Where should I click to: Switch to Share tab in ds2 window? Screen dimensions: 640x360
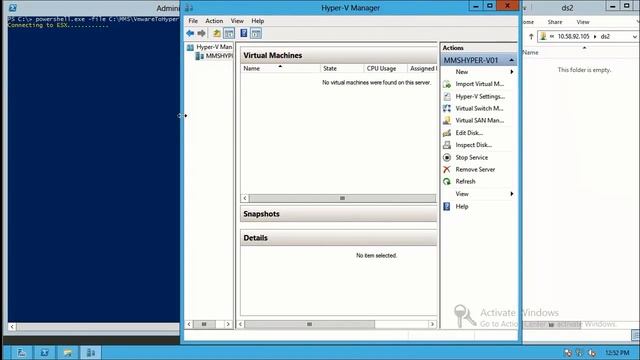555,22
